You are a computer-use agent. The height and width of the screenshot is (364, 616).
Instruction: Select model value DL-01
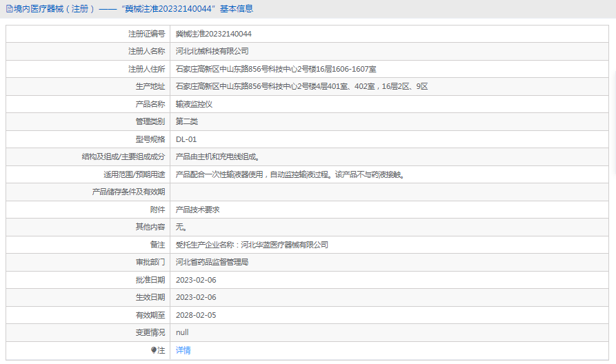point(186,139)
